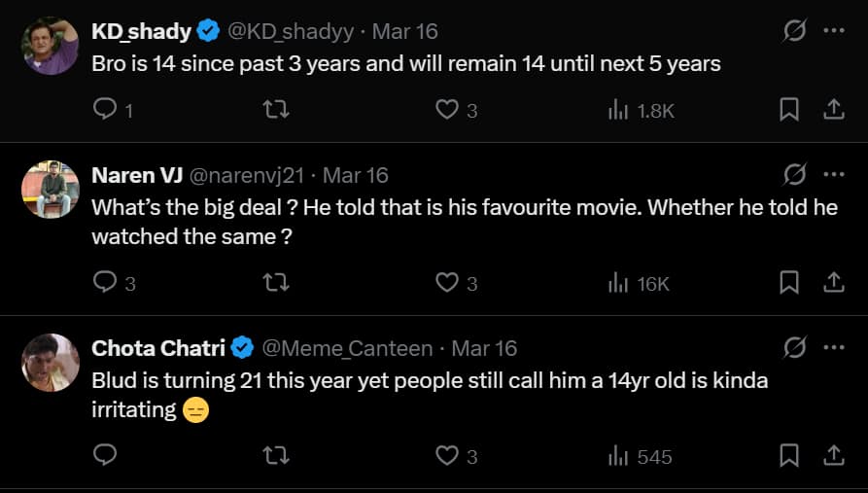
Task: Share KD_shady's tweet
Action: click(x=833, y=110)
